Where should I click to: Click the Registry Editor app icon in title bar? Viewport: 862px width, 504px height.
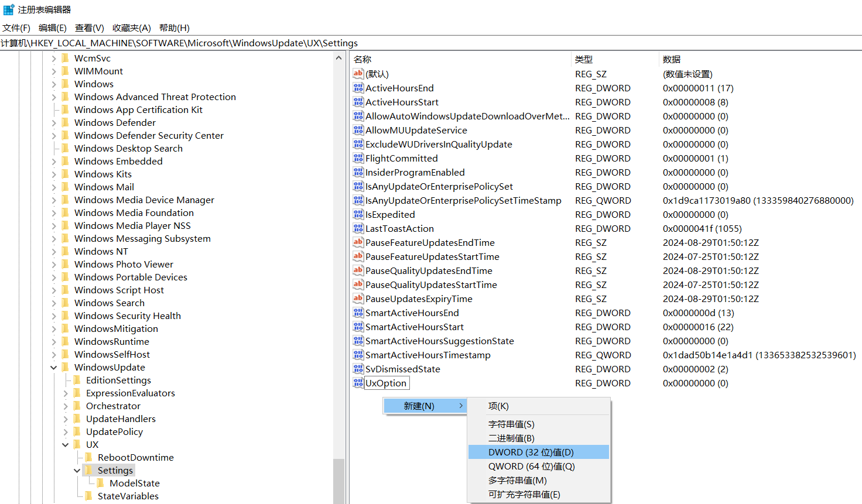point(9,9)
